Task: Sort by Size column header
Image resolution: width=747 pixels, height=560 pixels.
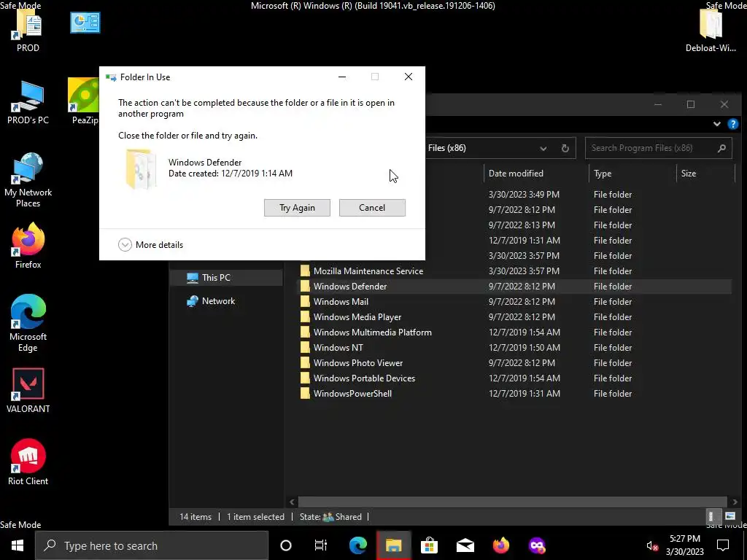Action: pyautogui.click(x=688, y=174)
